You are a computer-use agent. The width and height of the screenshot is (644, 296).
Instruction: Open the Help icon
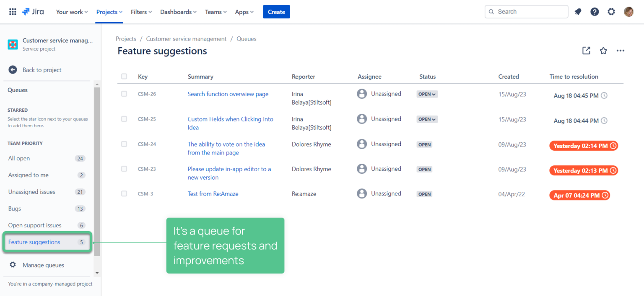pyautogui.click(x=595, y=11)
